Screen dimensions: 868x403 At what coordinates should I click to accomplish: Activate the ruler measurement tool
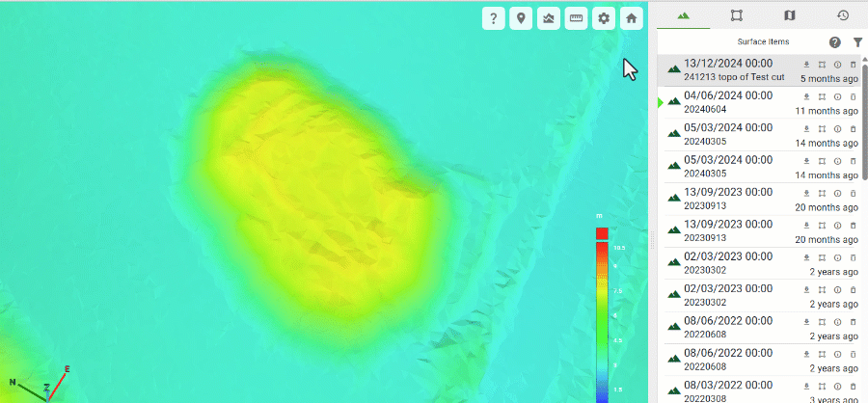click(x=577, y=19)
